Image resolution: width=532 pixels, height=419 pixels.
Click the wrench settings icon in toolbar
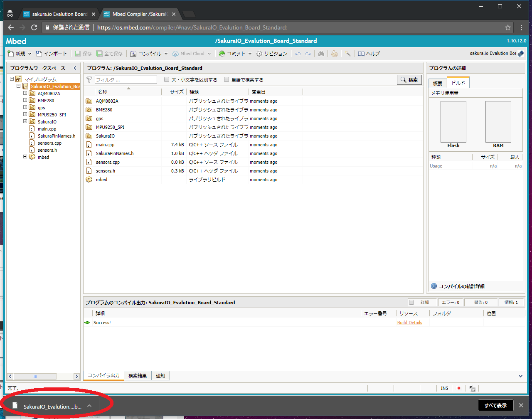348,54
